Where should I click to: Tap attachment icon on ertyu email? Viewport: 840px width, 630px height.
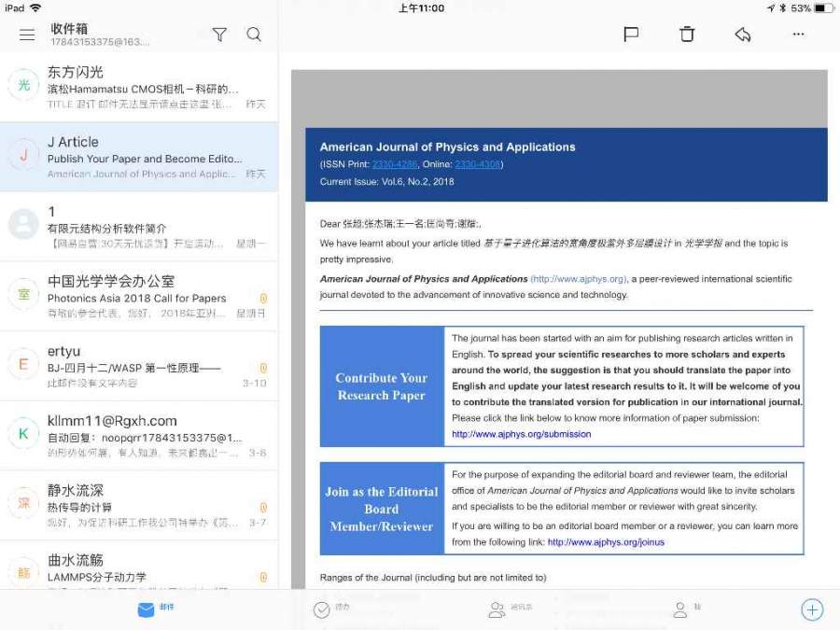coord(263,368)
